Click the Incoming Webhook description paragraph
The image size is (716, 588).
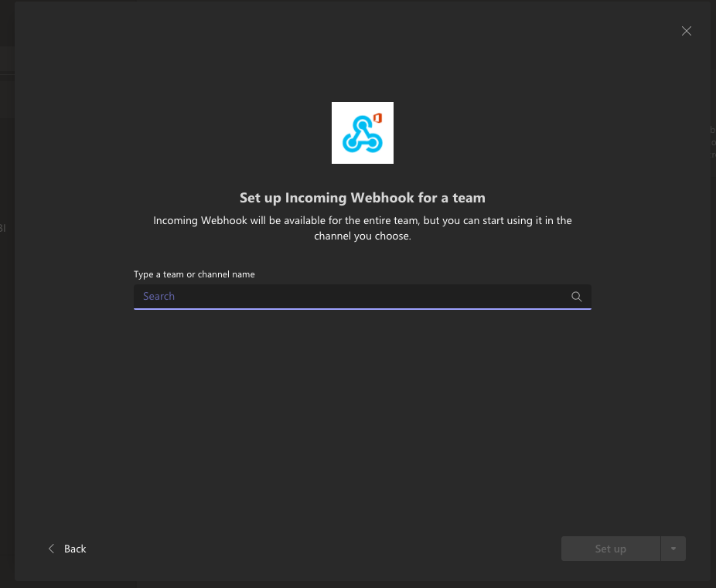tap(362, 228)
